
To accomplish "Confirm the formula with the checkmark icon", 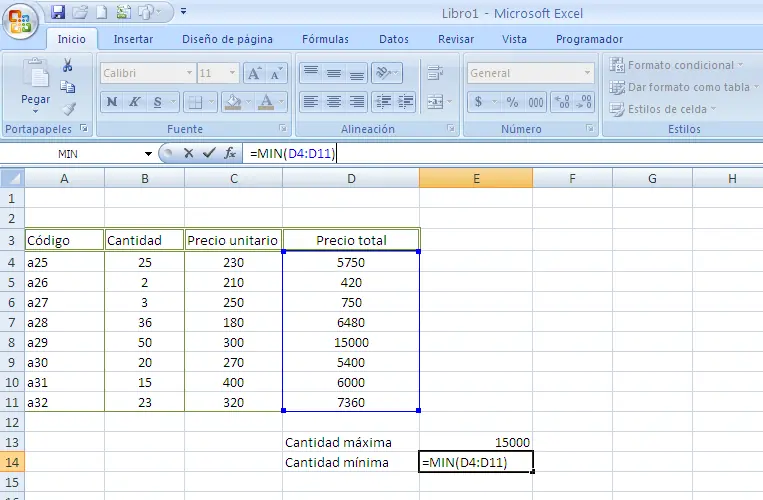I will [208, 153].
